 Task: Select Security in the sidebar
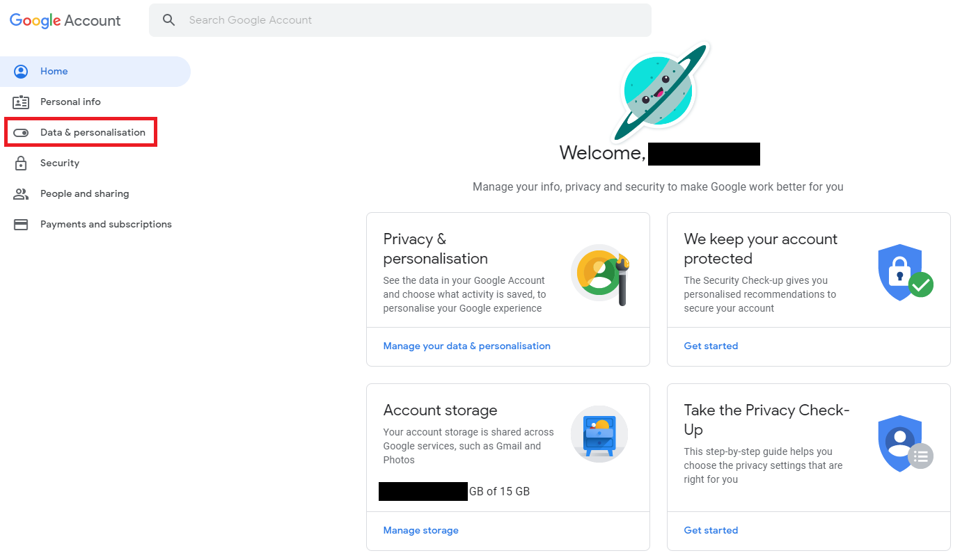(60, 163)
